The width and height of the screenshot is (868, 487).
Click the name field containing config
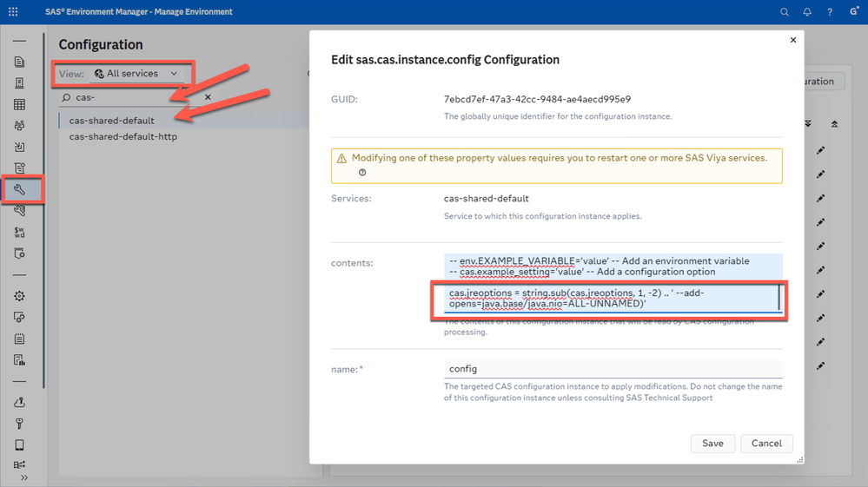tap(613, 369)
